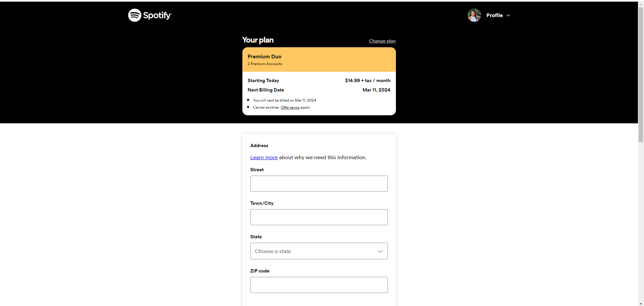Click the Starting Today price text

[367, 80]
